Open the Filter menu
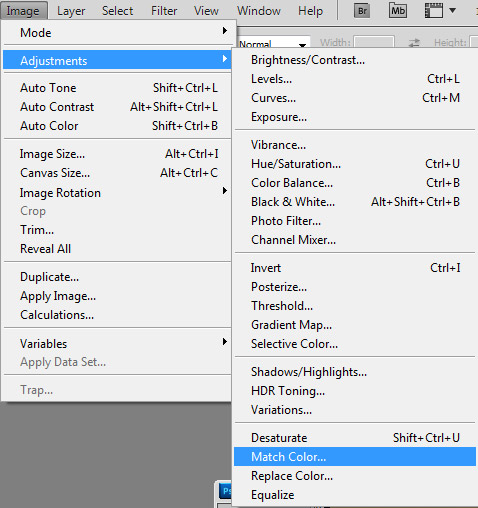This screenshot has width=478, height=508. coord(164,11)
